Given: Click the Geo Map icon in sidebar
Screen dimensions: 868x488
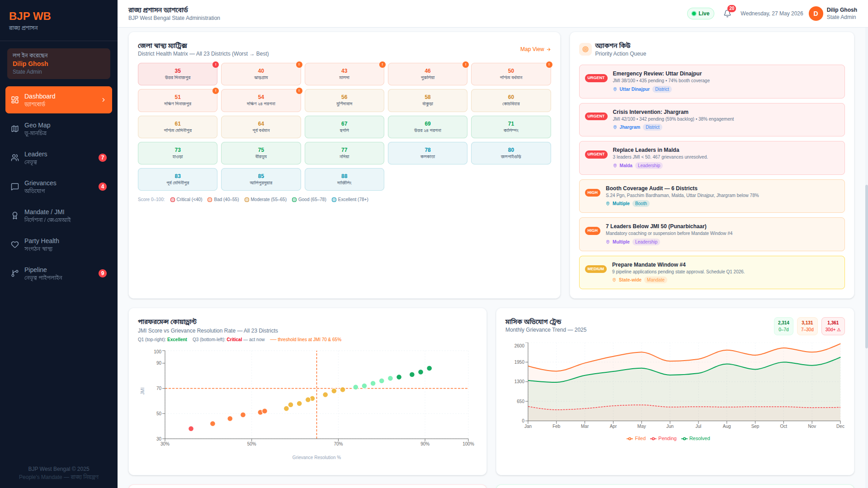Looking at the screenshot, I should (x=15, y=129).
